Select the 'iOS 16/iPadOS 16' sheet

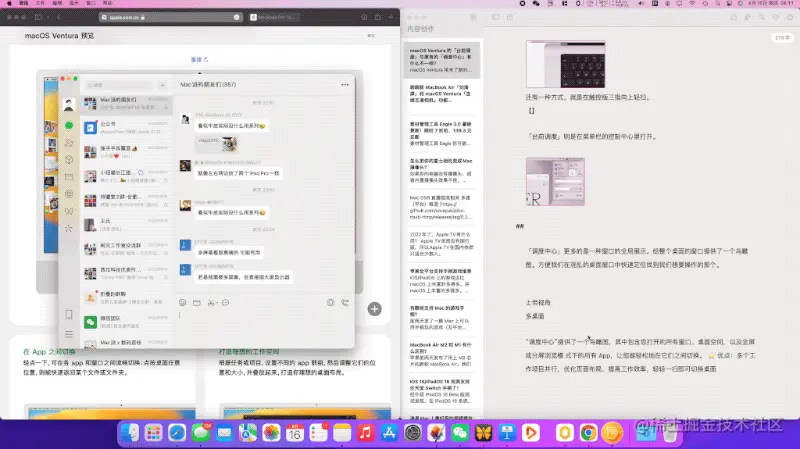coord(442,391)
